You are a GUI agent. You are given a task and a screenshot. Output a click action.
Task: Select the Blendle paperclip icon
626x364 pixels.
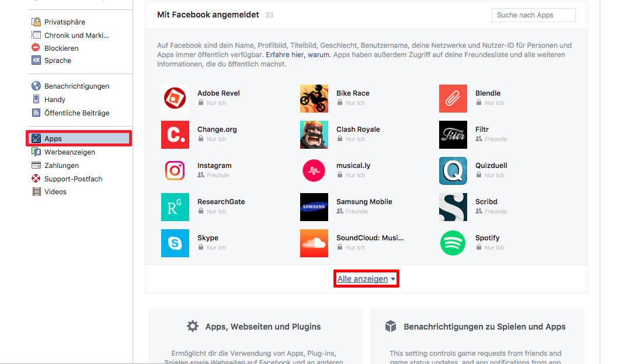[x=453, y=99]
